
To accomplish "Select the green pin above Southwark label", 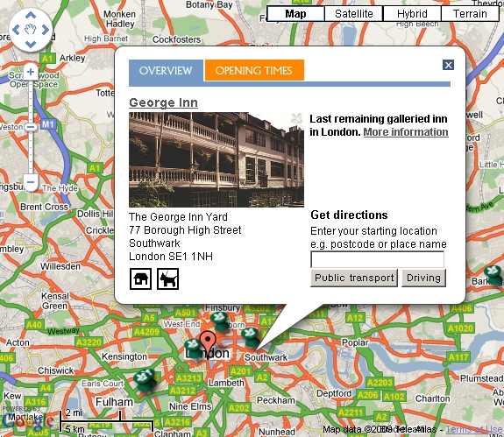I will click(251, 337).
